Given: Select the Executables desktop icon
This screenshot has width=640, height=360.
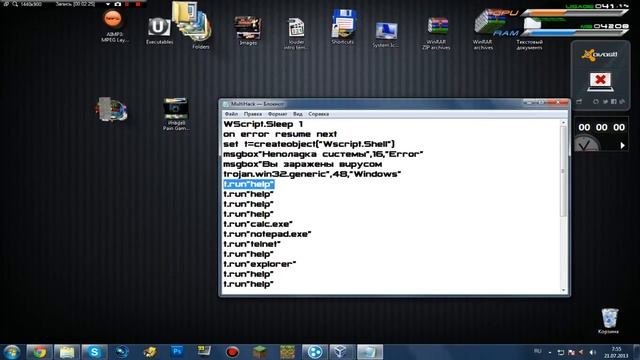Looking at the screenshot, I should [159, 31].
